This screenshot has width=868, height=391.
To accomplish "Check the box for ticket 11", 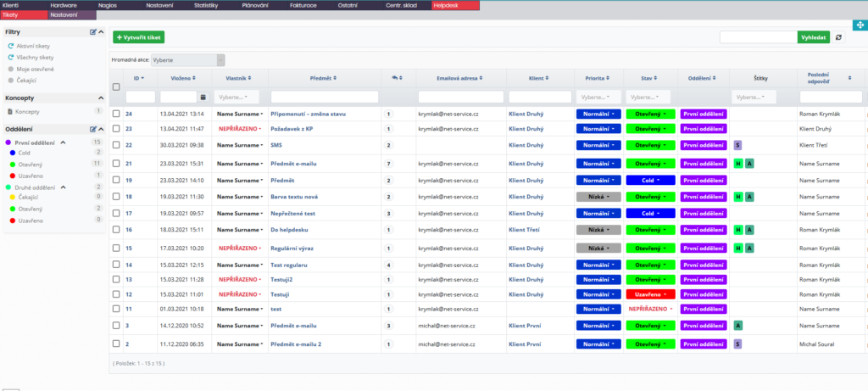I will click(x=116, y=309).
